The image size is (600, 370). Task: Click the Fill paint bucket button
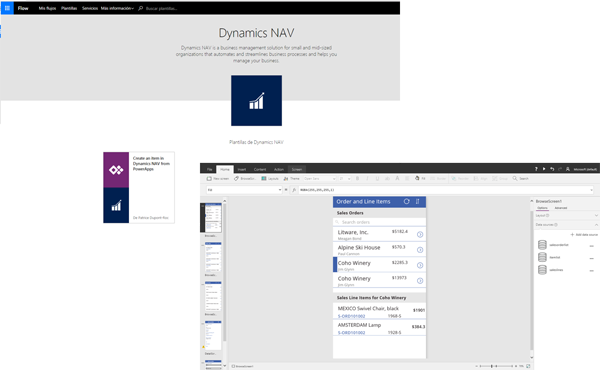coord(420,179)
